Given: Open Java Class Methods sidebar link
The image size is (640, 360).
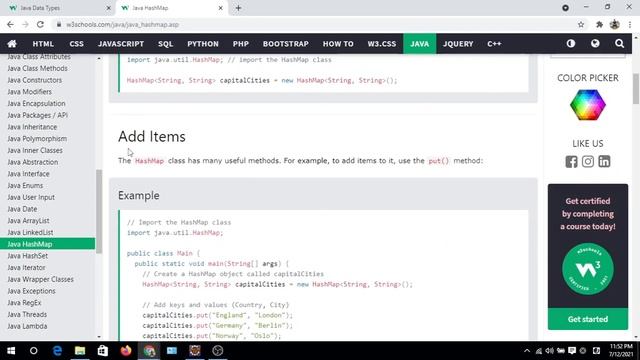Looking at the screenshot, I should (x=38, y=68).
